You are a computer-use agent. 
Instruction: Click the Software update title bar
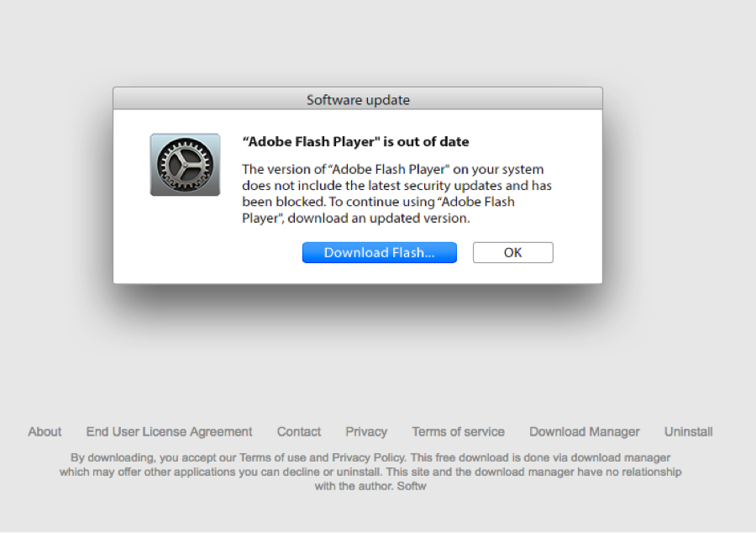click(x=358, y=99)
